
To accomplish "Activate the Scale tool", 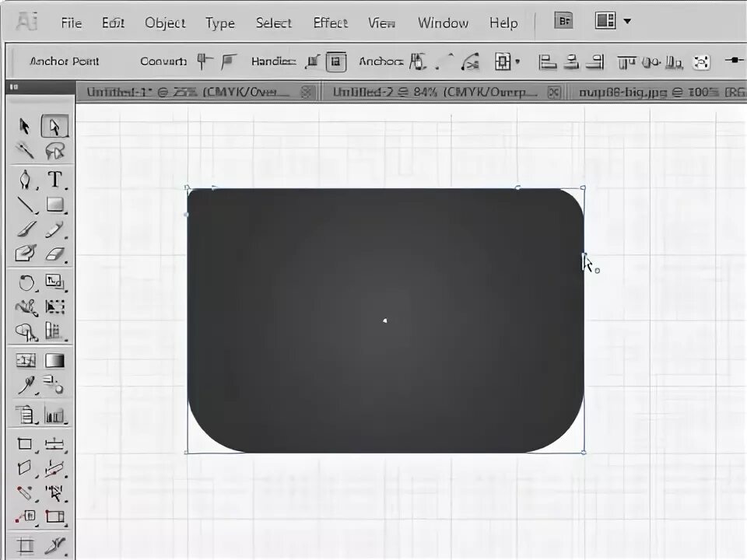I will click(54, 282).
